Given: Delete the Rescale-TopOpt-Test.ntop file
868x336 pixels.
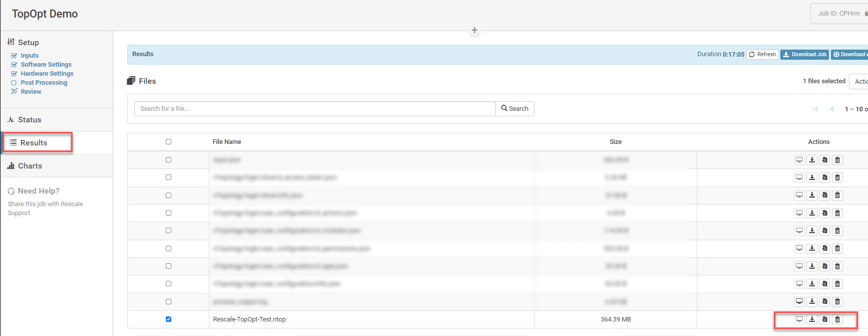Looking at the screenshot, I should [x=837, y=319].
